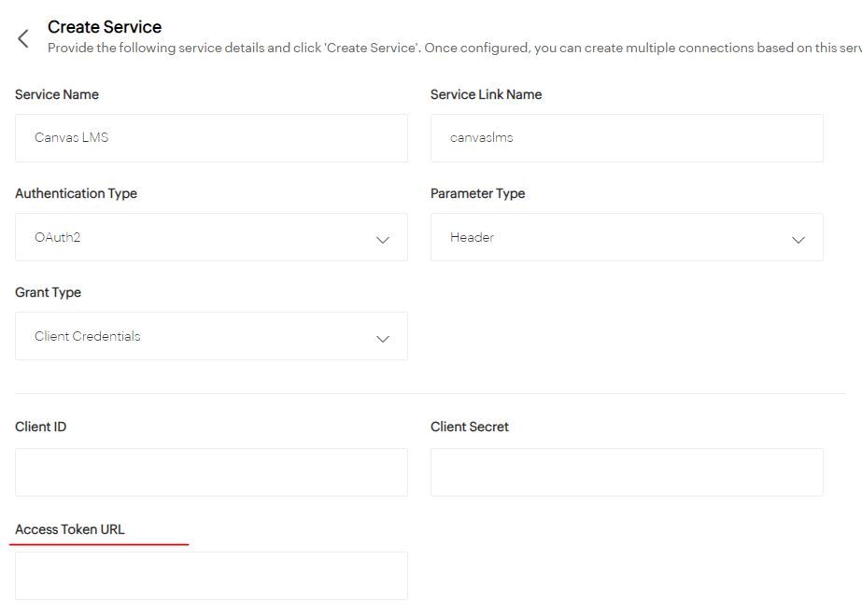Viewport: 862px width, 616px height.
Task: Click the Parameter Type label
Action: pyautogui.click(x=477, y=193)
